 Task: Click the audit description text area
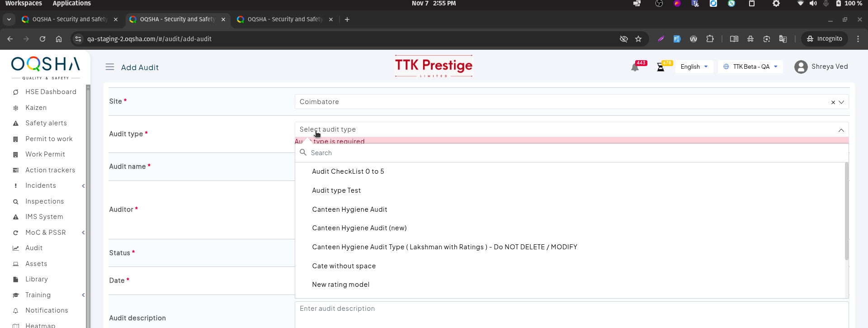click(x=571, y=314)
